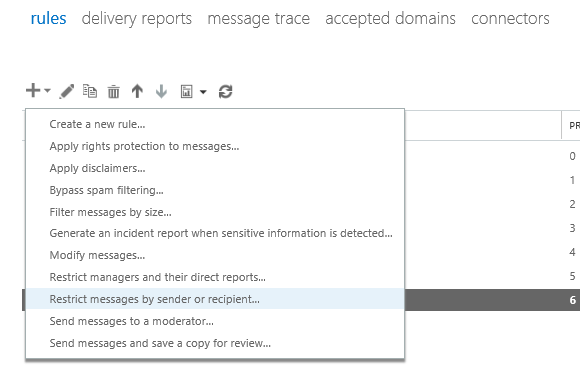The image size is (580, 374).
Task: Click the refresh icon
Action: coord(226,91)
